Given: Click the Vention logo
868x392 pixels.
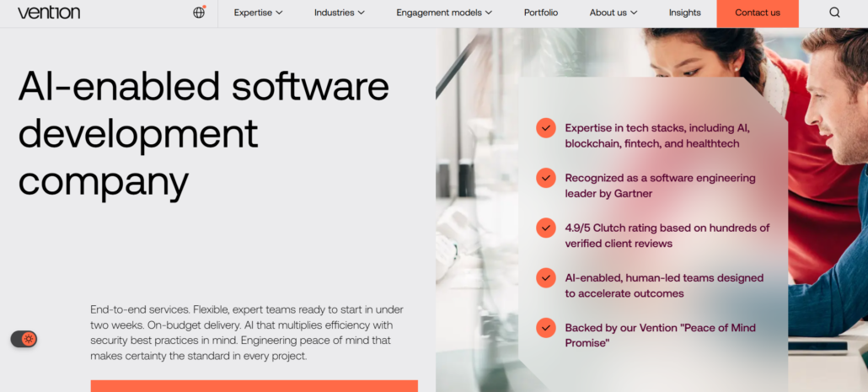Looking at the screenshot, I should pyautogui.click(x=49, y=13).
